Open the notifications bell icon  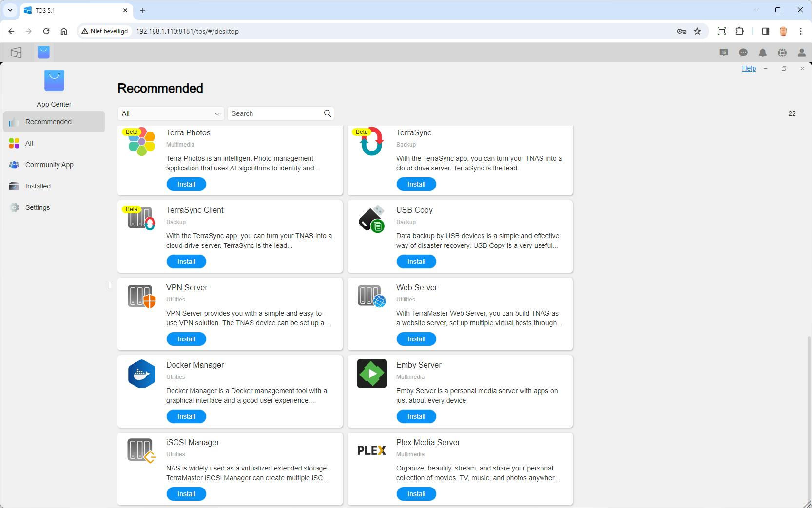point(763,53)
